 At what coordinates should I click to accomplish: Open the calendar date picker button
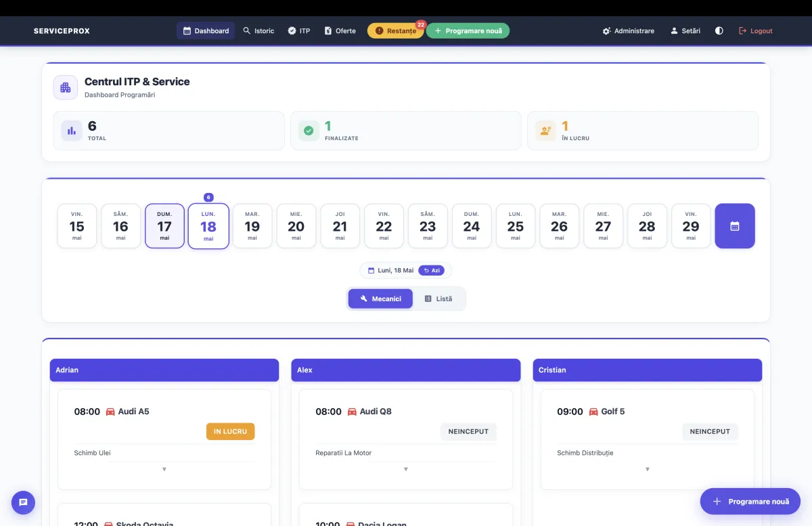735,226
